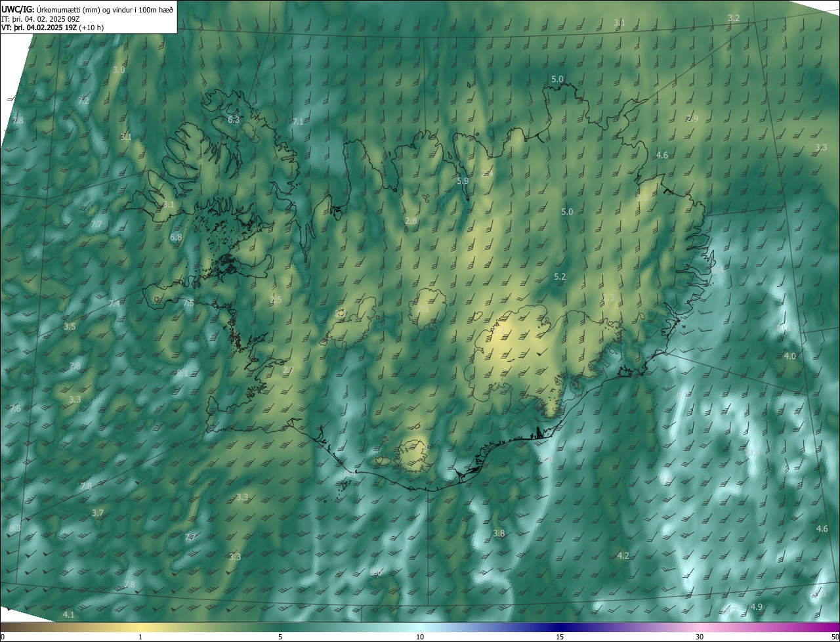Screen dimensions: 840x642
Task: Click the map value 2.7
Action: 288,370
